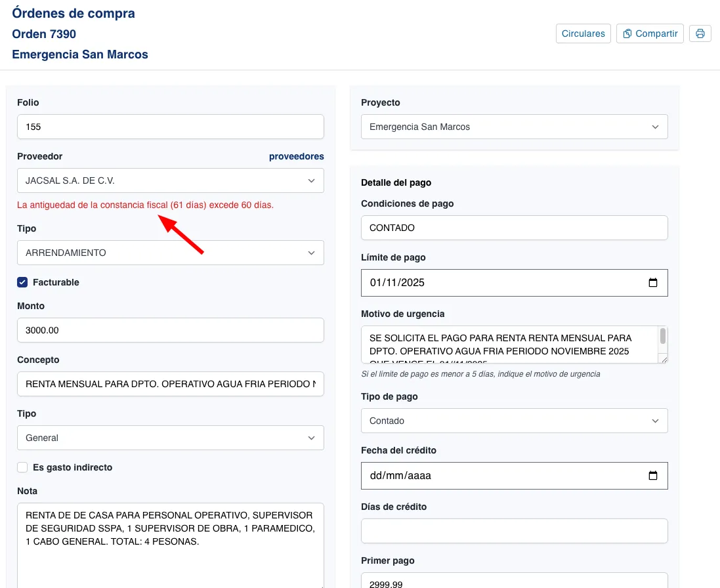The height and width of the screenshot is (588, 720).
Task: Open the Circulares button
Action: pyautogui.click(x=583, y=33)
